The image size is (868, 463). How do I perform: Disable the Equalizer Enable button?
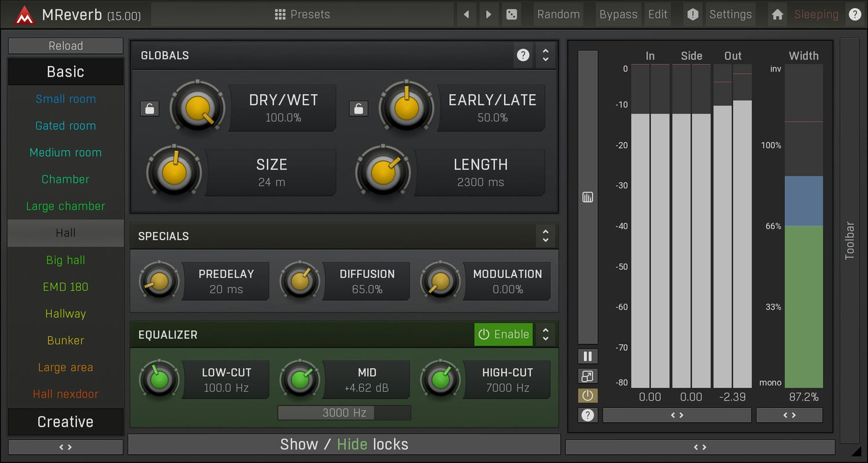tap(503, 335)
